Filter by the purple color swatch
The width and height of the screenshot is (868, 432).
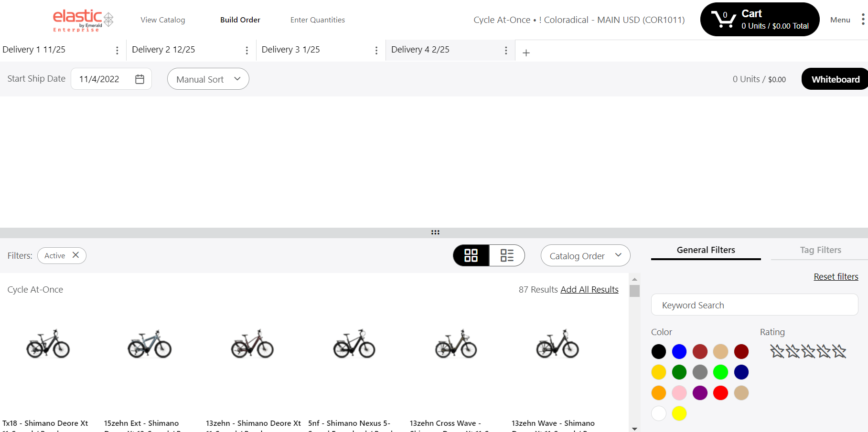[x=700, y=393]
